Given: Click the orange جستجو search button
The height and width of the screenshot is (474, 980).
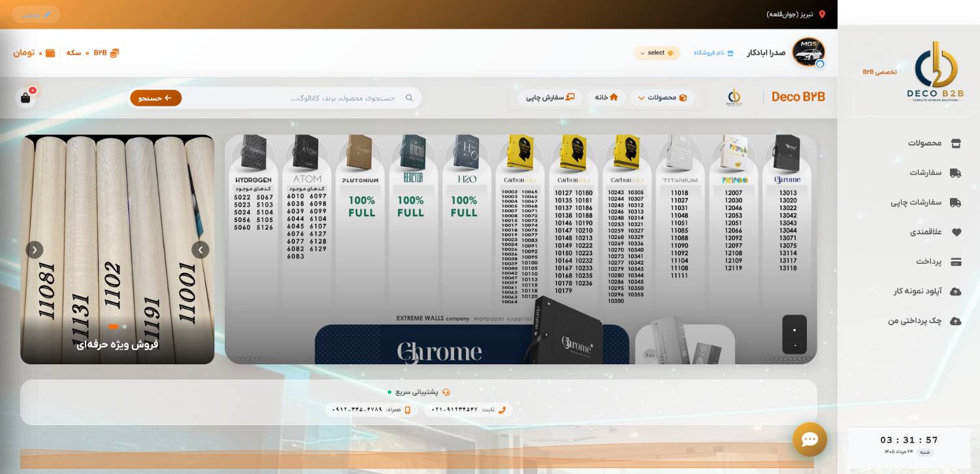Looking at the screenshot, I should pyautogui.click(x=155, y=98).
